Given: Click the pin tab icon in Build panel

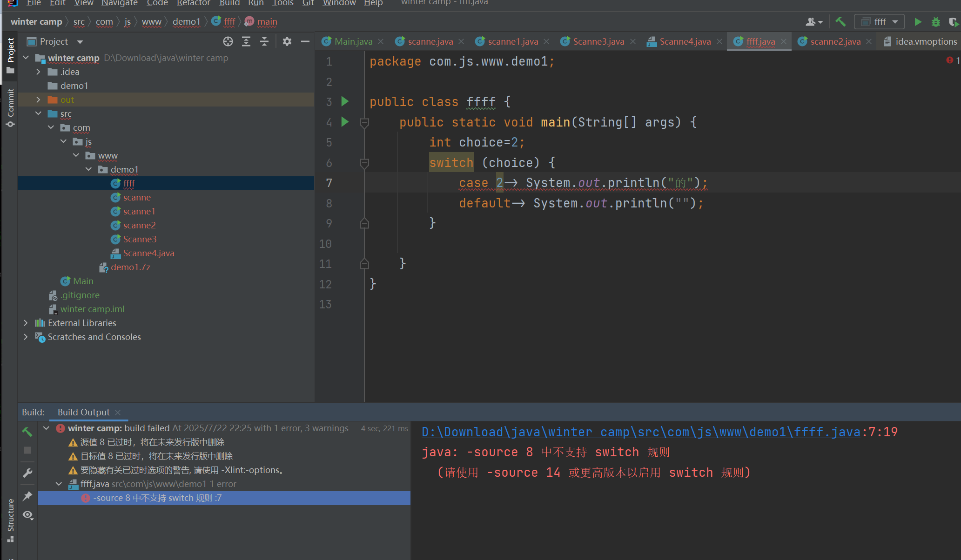Looking at the screenshot, I should pyautogui.click(x=27, y=496).
